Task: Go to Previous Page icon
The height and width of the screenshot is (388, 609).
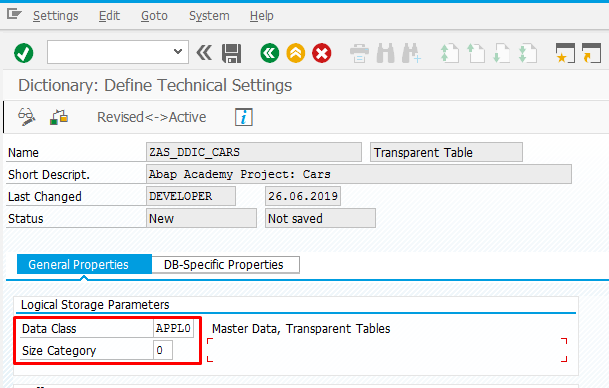Action: pos(475,53)
